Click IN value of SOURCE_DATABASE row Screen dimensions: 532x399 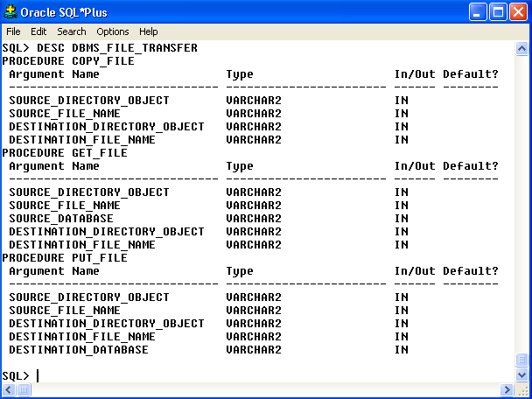(x=402, y=219)
